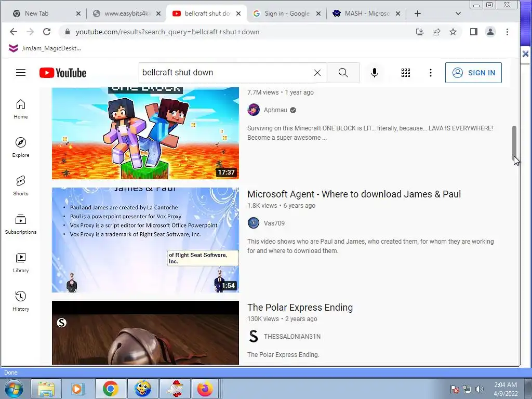Open 'Microsoft Agent - Where to download' title
The height and width of the screenshot is (399, 532).
point(354,194)
